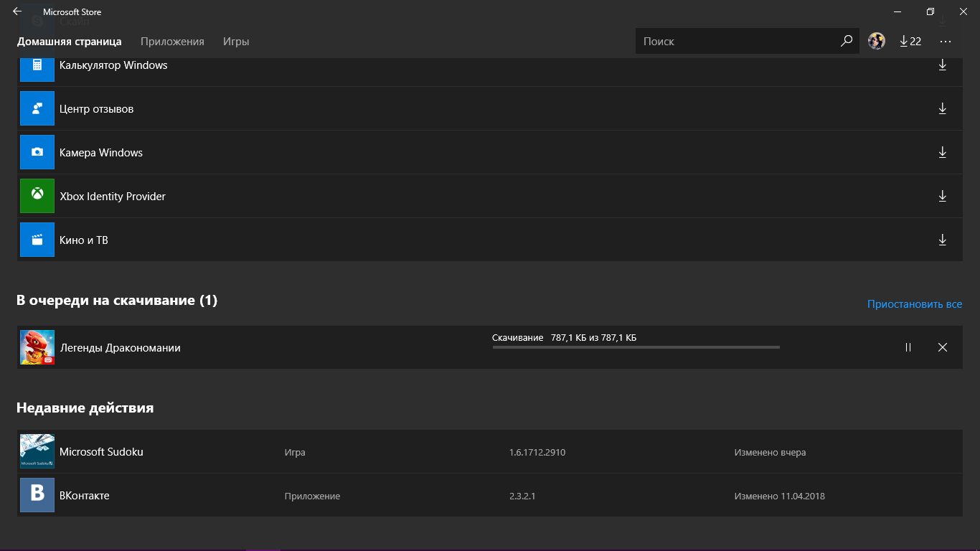
Task: Open the Домашняя страница tab
Action: tap(70, 42)
